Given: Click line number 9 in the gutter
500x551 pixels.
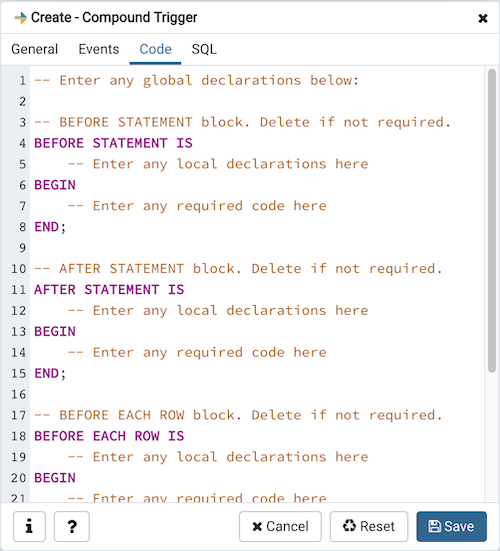Looking at the screenshot, I should pyautogui.click(x=22, y=248).
